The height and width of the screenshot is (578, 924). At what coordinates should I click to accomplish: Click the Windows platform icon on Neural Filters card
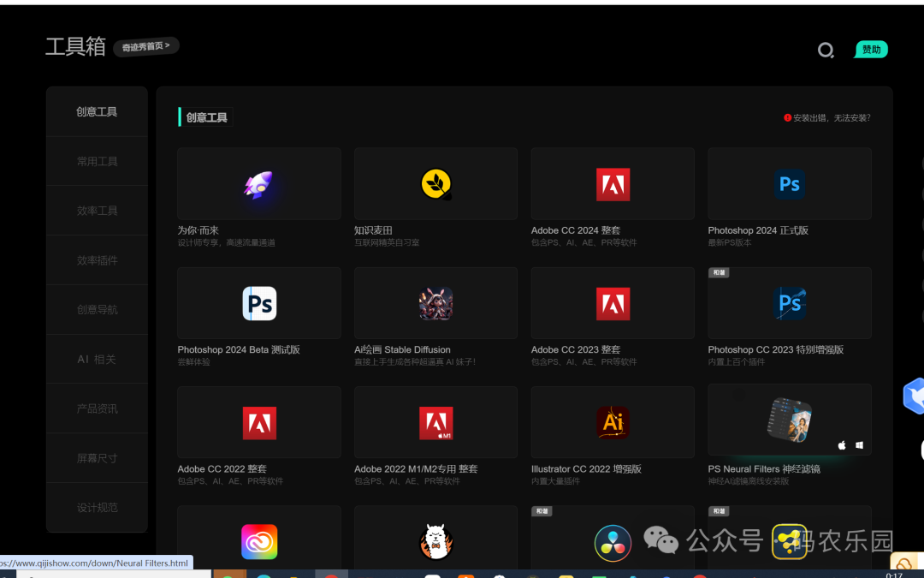tap(859, 445)
